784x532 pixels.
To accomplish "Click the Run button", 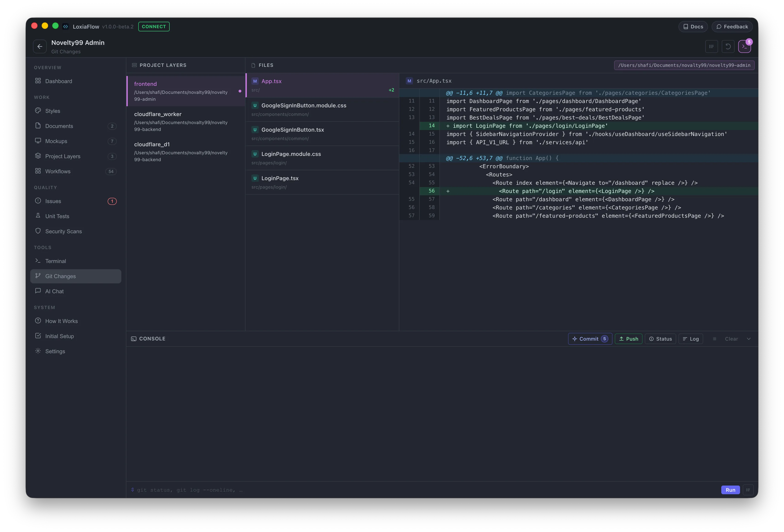I will point(730,490).
